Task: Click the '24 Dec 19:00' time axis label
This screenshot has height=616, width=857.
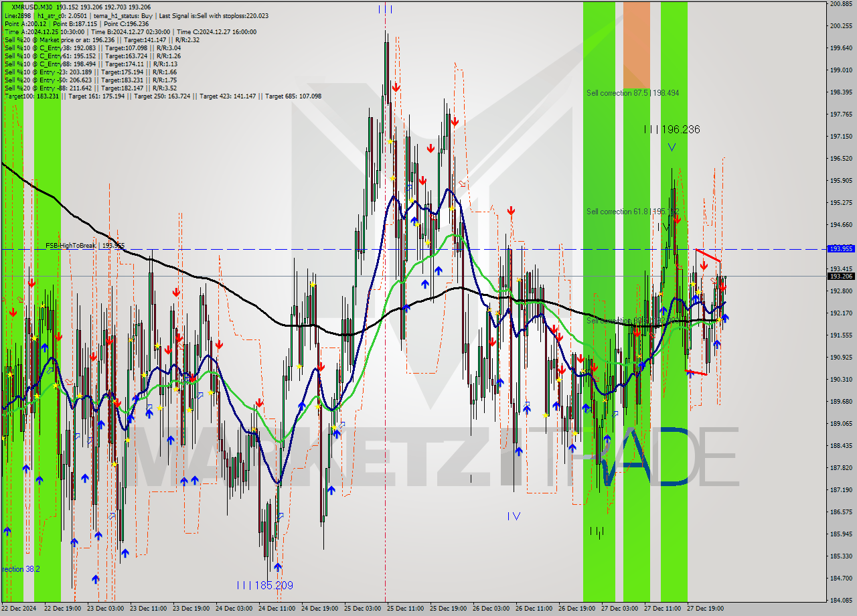Action: (320, 609)
